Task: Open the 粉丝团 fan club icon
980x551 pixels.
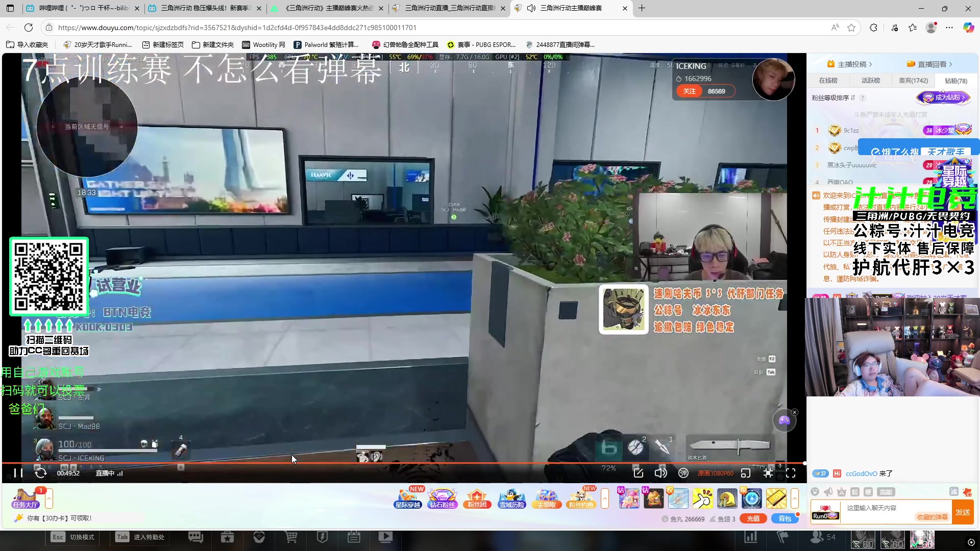Action: (x=477, y=498)
